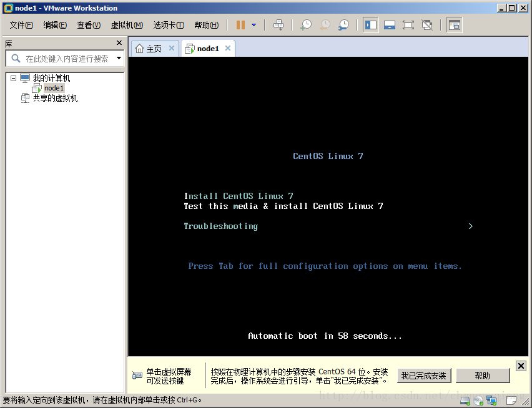Click the Automatic boot countdown text
532x408 pixels.
(325, 336)
